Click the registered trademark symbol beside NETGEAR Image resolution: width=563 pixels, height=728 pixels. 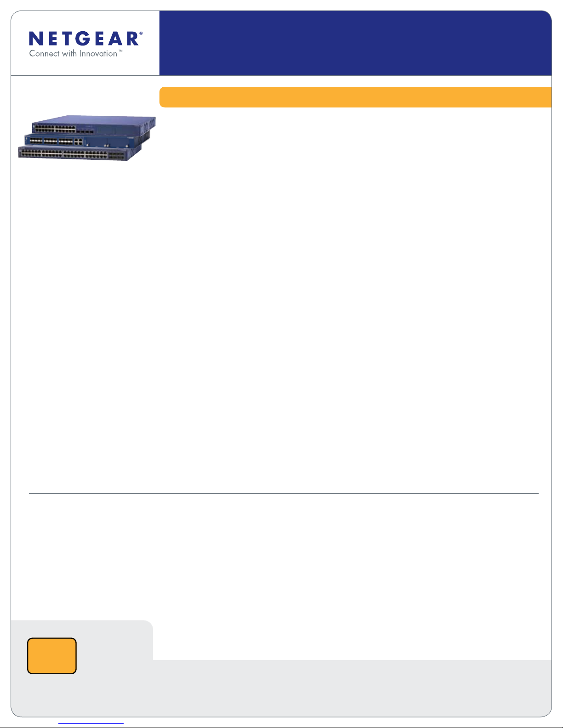coord(141,34)
